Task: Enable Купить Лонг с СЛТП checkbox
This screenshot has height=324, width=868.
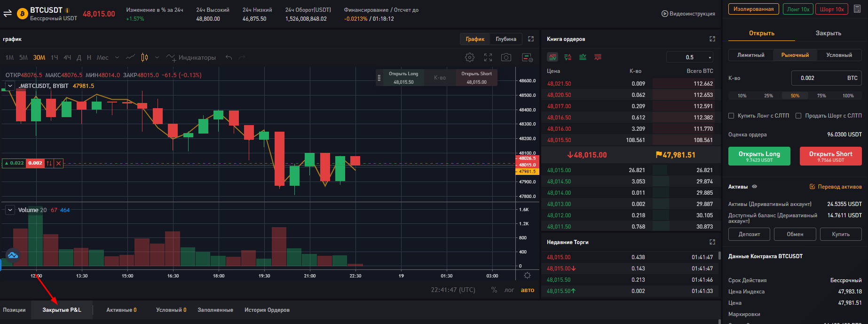Action: tap(731, 116)
